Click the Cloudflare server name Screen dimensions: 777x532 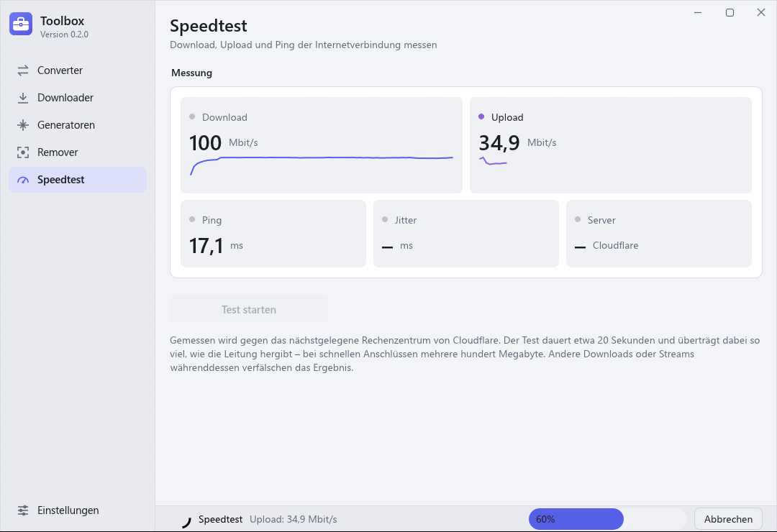615,246
